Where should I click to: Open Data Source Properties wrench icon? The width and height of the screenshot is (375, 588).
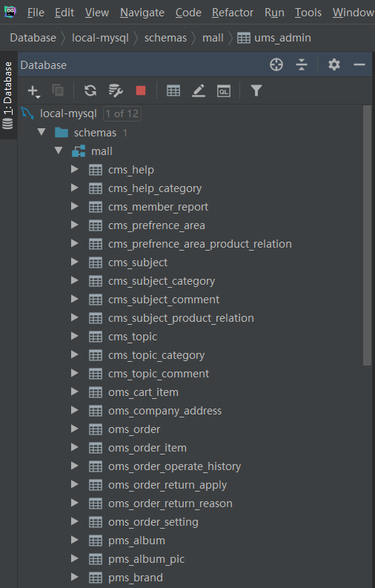coord(116,90)
